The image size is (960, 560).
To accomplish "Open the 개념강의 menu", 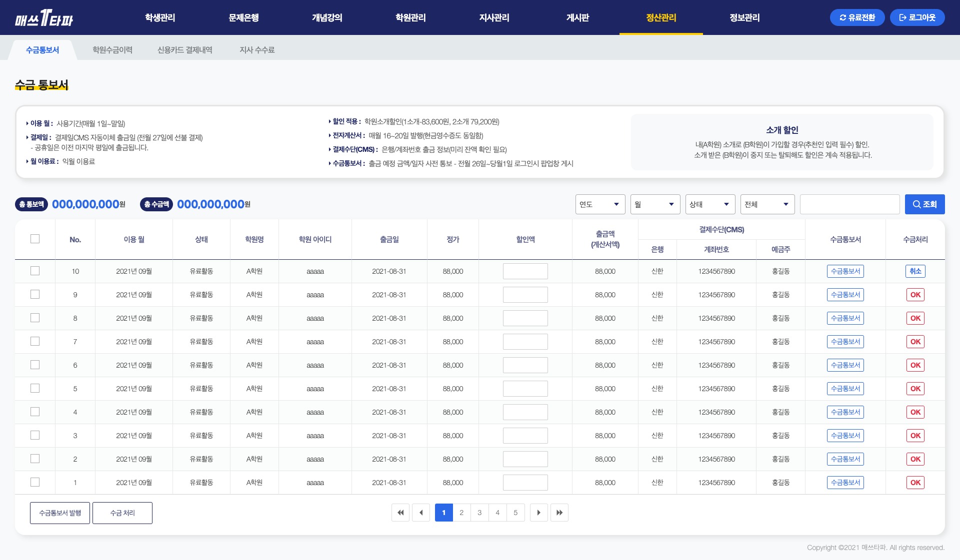I will 327,17.
